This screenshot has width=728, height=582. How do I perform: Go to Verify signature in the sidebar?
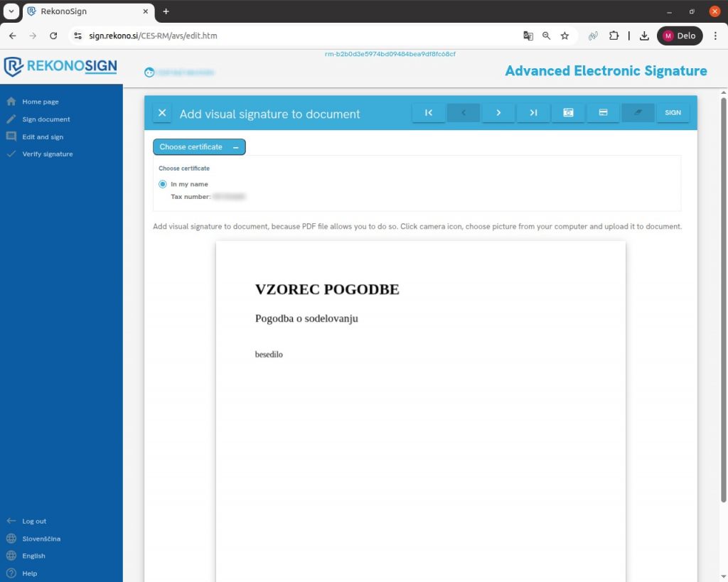tap(47, 154)
